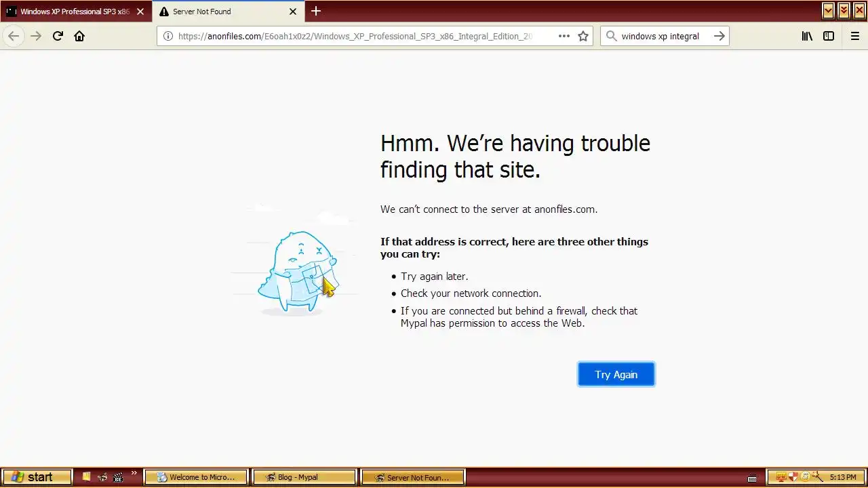Switch to Blog - Mypal taskbar window

[x=304, y=477]
